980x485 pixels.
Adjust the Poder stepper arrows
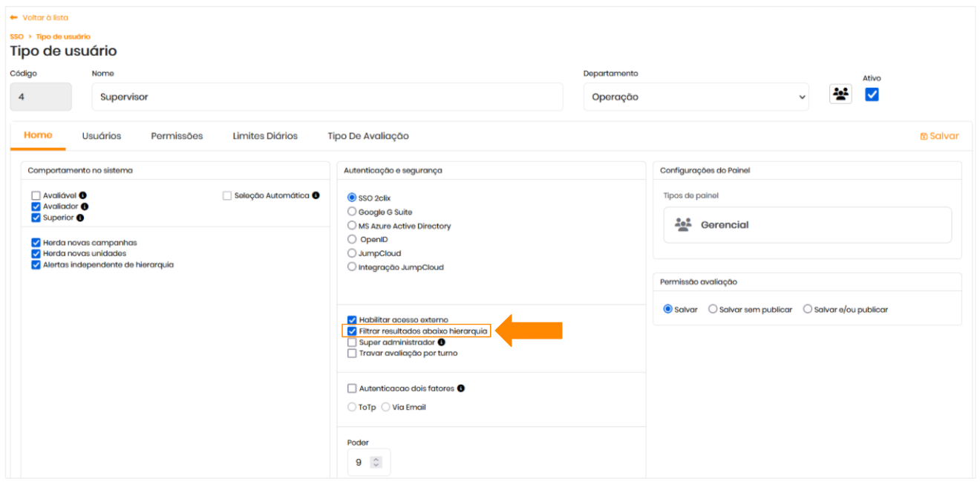point(376,463)
